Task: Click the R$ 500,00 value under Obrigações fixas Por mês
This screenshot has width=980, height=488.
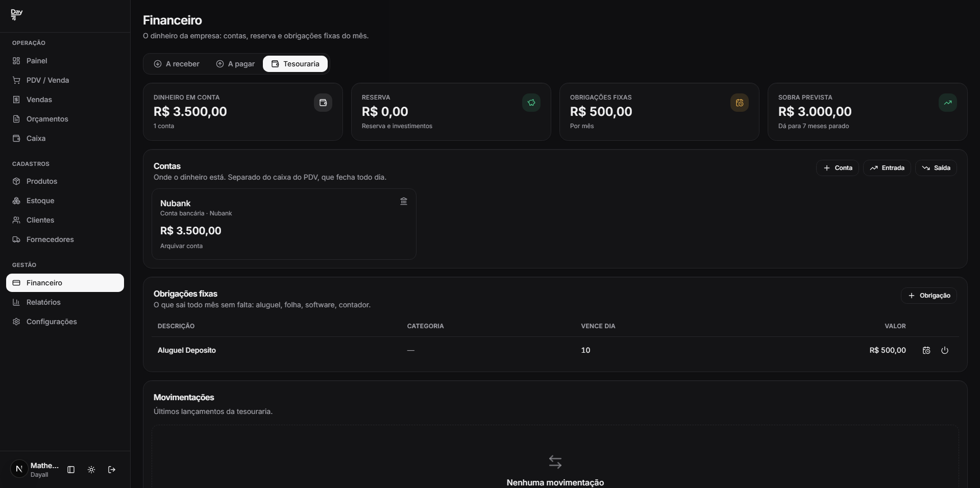Action: click(601, 112)
